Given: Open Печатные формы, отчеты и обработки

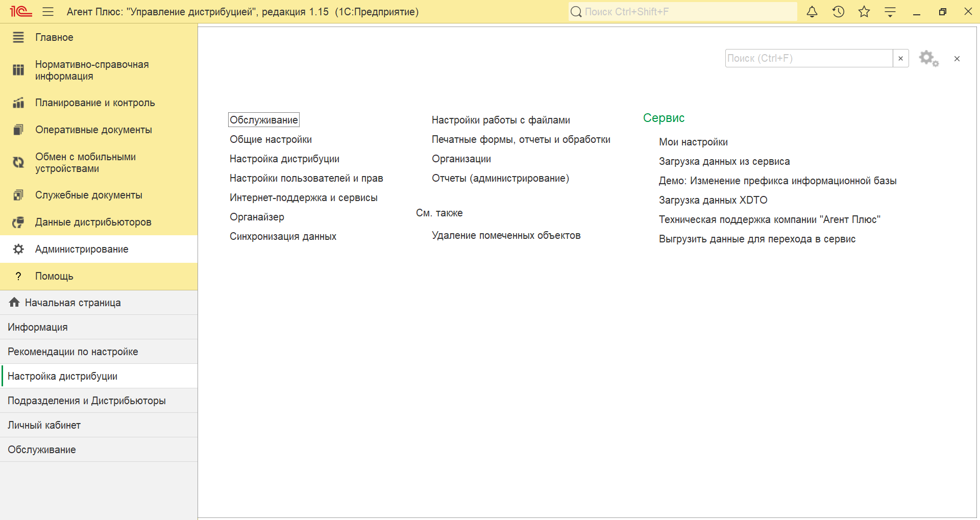Looking at the screenshot, I should point(521,139).
